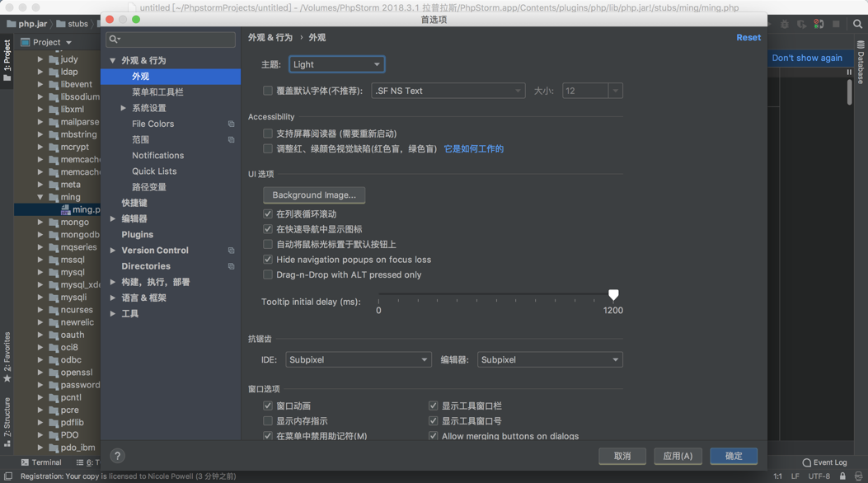Click tool windows quick-access icon at bottom-left corner

[7, 476]
